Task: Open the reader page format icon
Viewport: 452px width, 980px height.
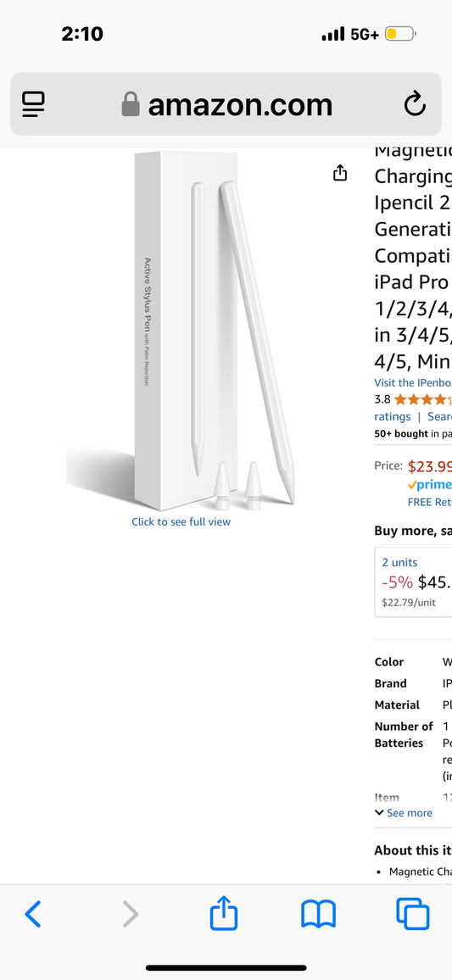Action: [x=33, y=104]
